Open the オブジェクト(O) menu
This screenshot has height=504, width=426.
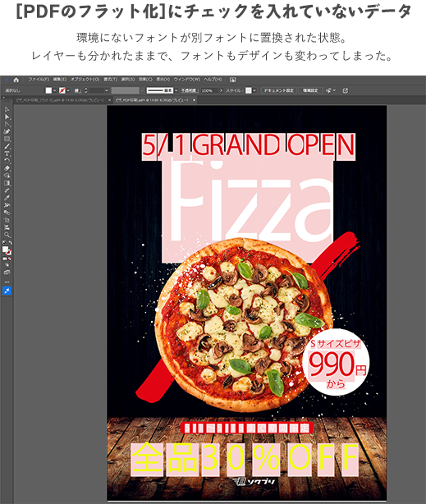coord(85,80)
